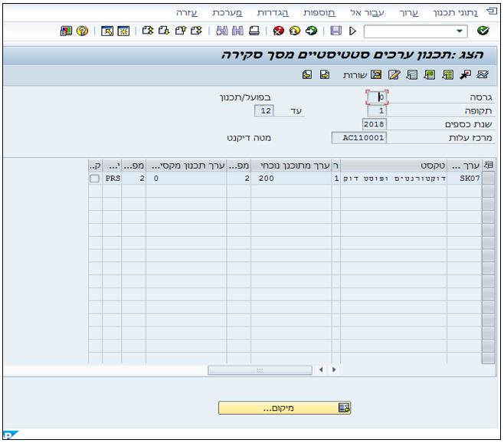Click the תקופה field showing 1

click(x=377, y=111)
